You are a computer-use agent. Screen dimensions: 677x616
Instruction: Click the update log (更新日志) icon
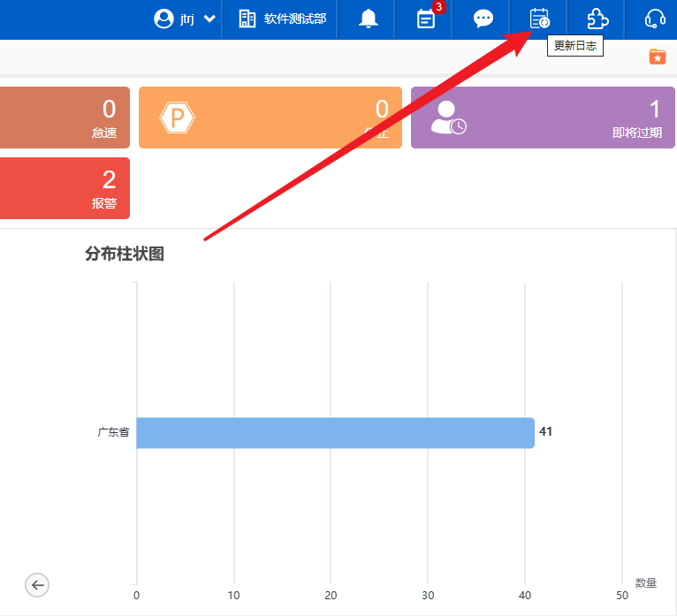tap(539, 19)
